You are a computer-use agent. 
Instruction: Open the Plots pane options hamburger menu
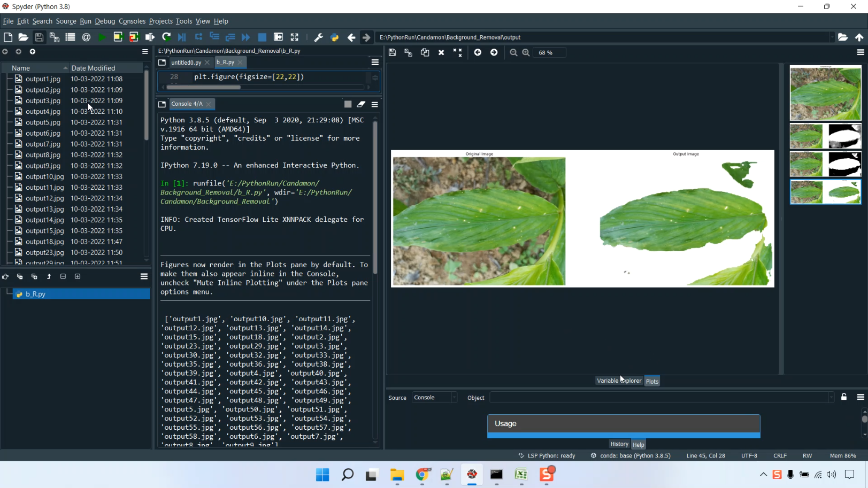(x=861, y=52)
